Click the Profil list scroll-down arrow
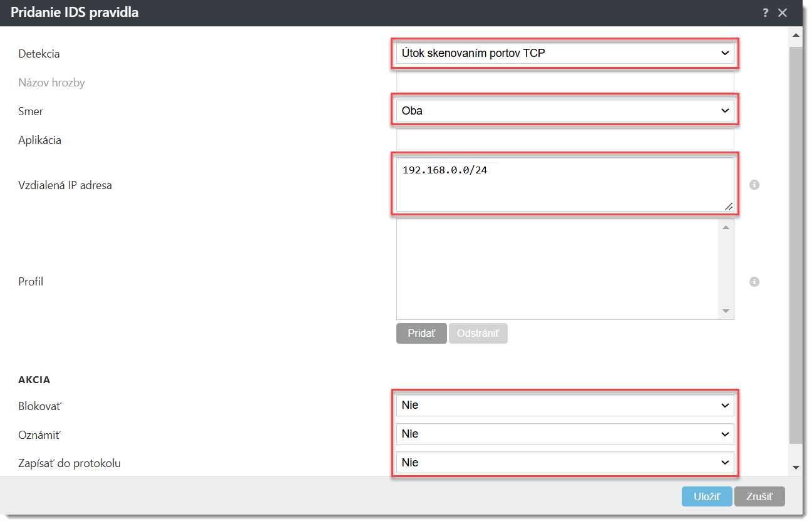This screenshot has height=524, width=812. tap(726, 311)
